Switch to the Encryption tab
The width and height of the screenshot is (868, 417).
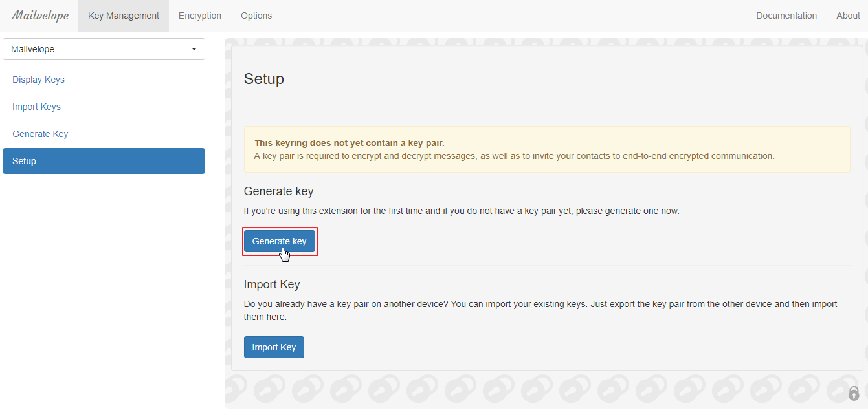200,16
